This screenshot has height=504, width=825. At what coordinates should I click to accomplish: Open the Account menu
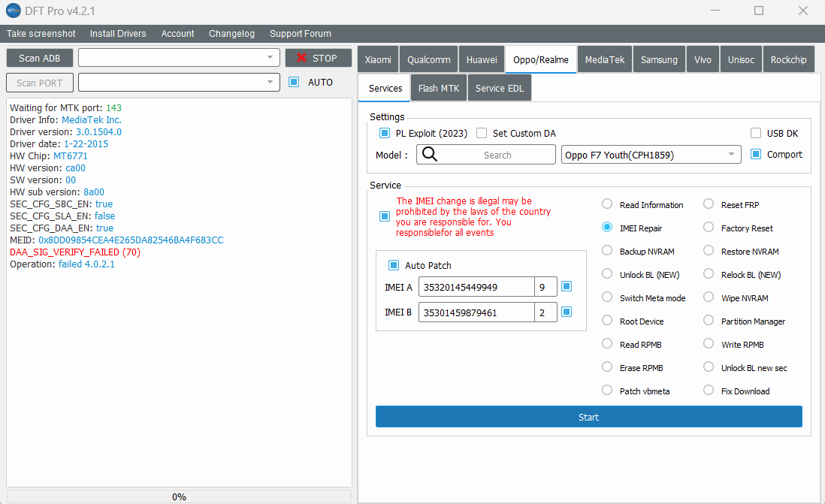click(177, 34)
